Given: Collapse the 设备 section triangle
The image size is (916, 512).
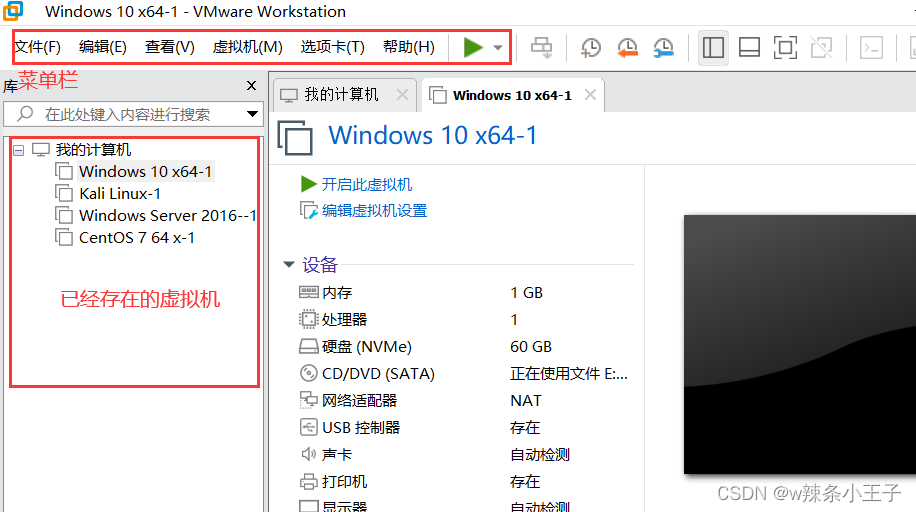Looking at the screenshot, I should [x=289, y=264].
